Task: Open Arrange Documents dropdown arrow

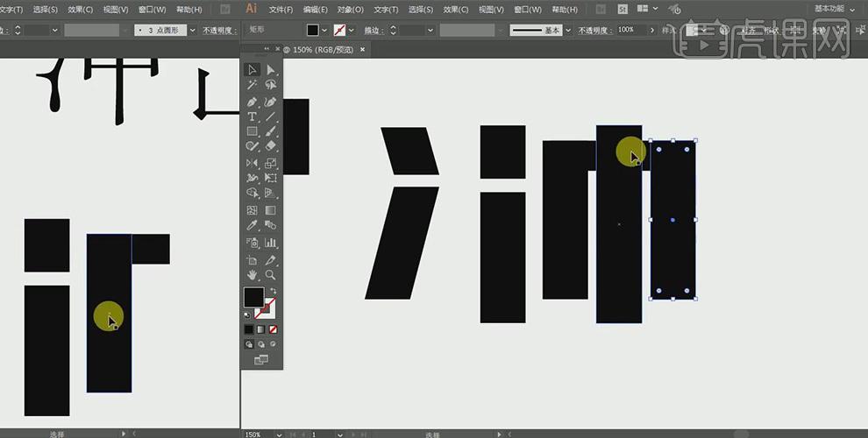Action: [656, 9]
